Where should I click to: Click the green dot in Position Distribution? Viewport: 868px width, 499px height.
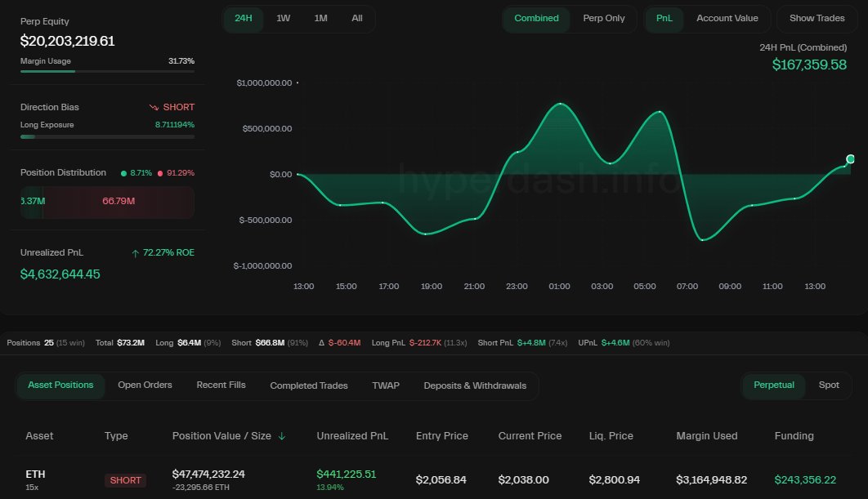123,173
